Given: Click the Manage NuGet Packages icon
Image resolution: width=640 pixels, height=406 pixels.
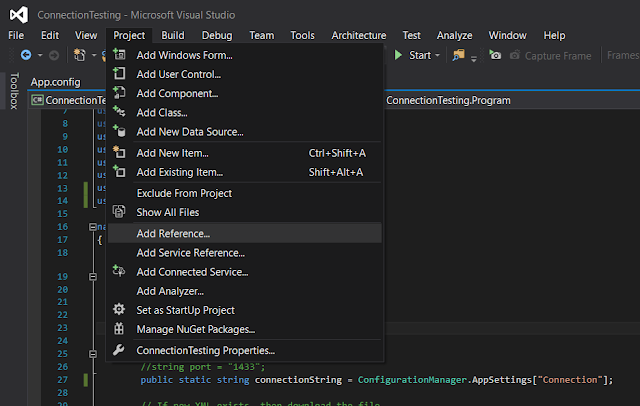Looking at the screenshot, I should tap(119, 329).
